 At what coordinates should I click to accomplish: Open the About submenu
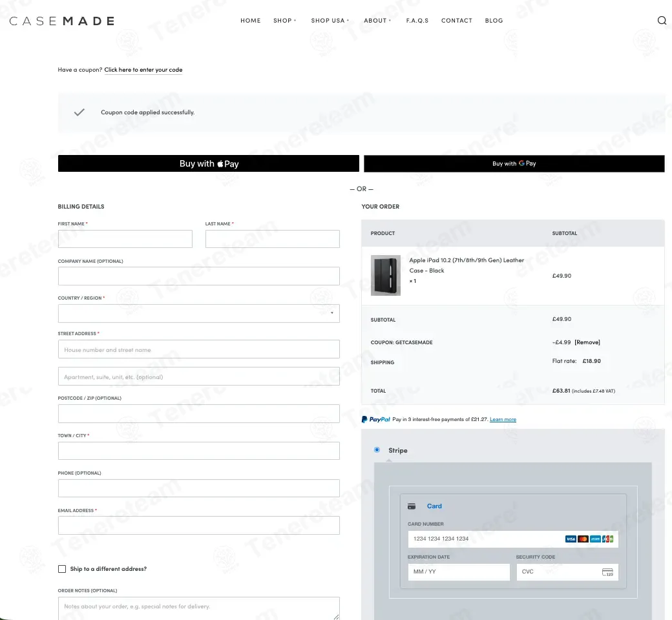pos(377,21)
